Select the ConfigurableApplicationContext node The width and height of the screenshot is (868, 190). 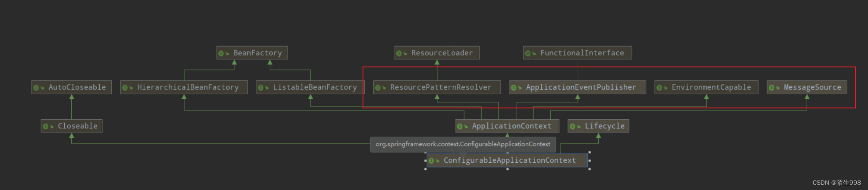[x=507, y=160]
